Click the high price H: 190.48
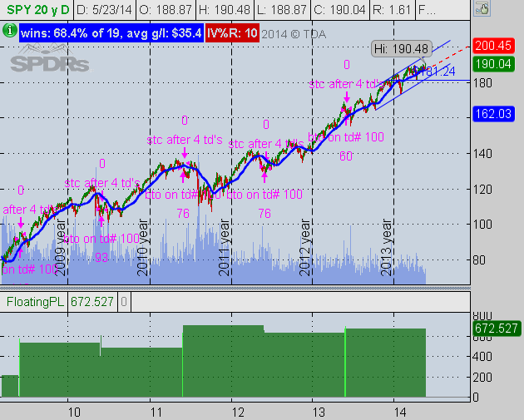The image size is (524, 420). click(224, 10)
